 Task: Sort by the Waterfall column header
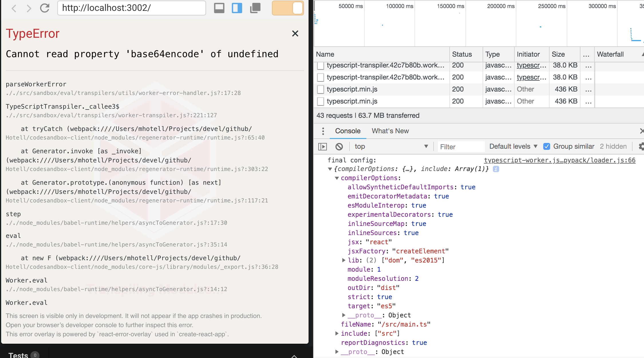pos(619,54)
